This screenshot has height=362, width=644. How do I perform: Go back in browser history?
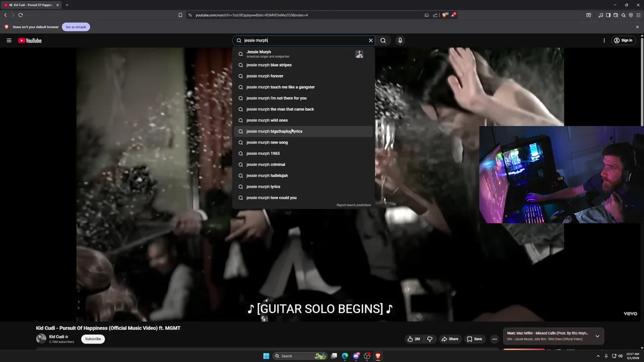tap(6, 15)
